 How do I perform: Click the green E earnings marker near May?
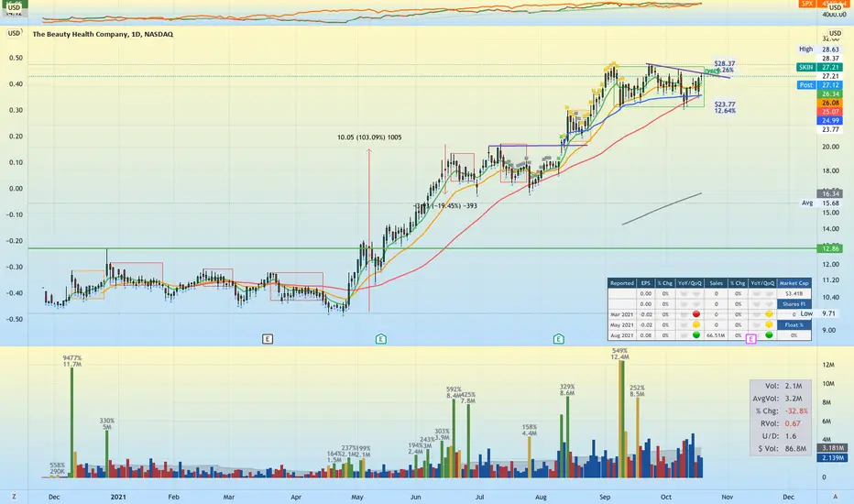pyautogui.click(x=380, y=339)
